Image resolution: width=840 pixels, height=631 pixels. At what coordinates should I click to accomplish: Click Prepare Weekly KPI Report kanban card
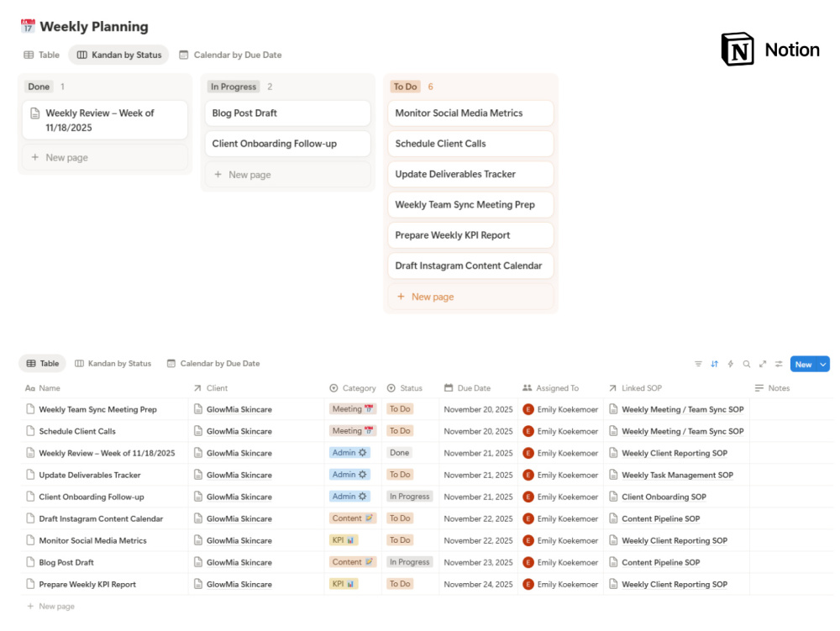[470, 235]
